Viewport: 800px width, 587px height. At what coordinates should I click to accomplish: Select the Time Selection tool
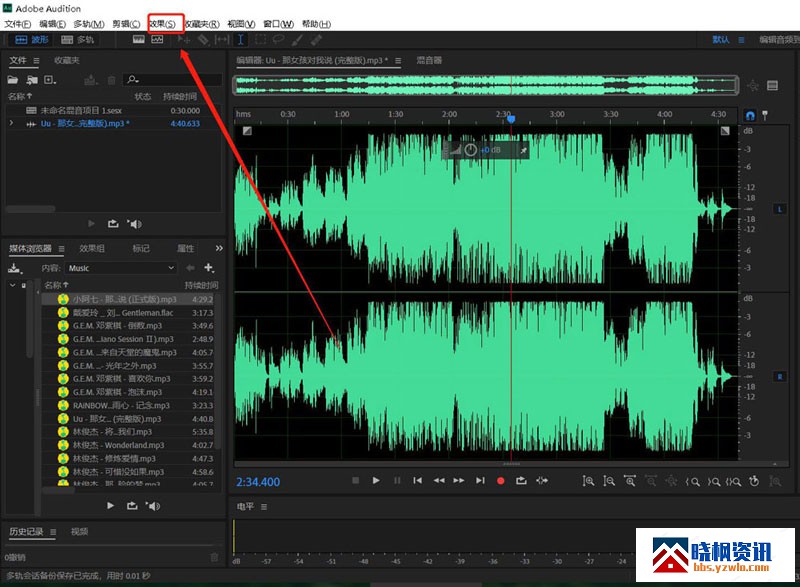[x=241, y=40]
